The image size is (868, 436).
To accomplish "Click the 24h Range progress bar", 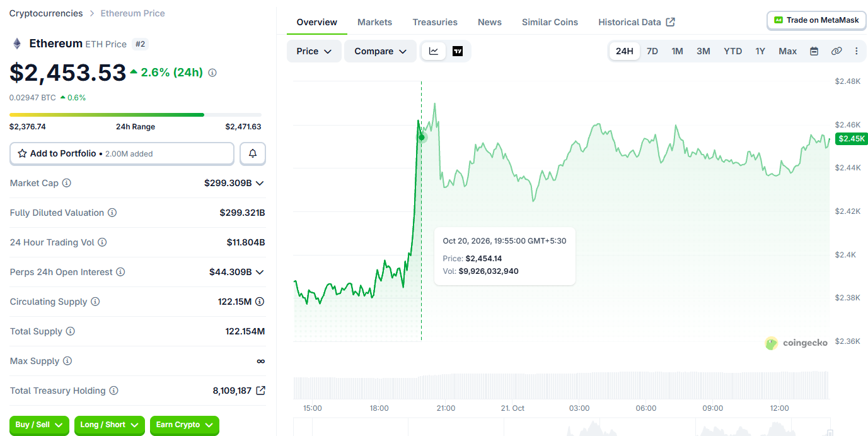I will click(136, 115).
